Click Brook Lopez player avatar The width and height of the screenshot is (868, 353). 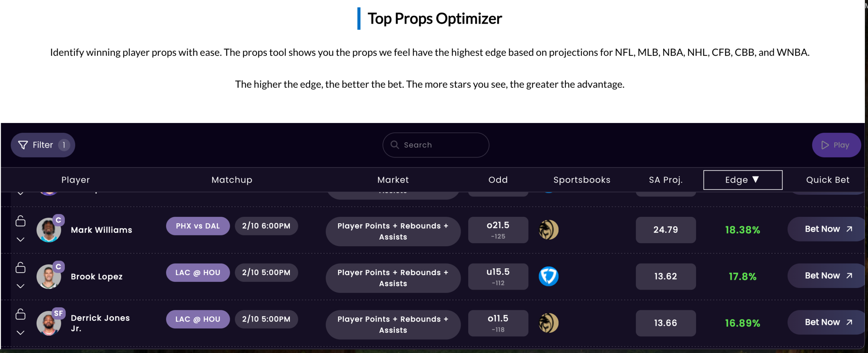(x=48, y=277)
